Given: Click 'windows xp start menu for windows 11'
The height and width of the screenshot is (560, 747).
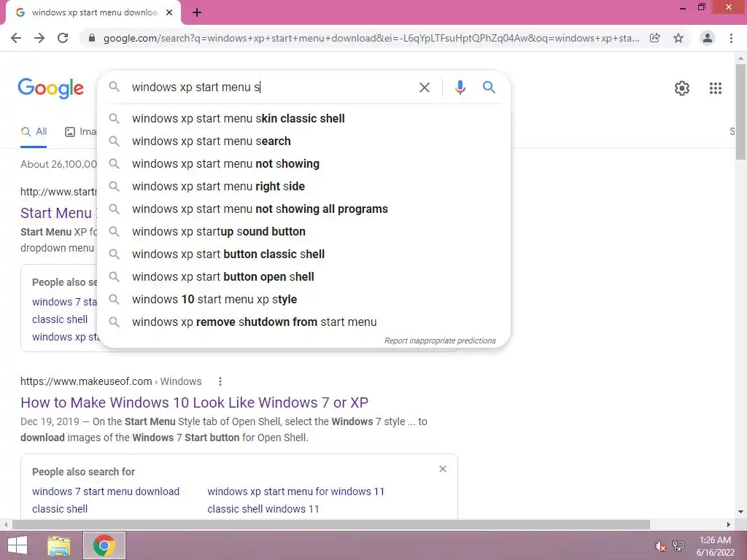Looking at the screenshot, I should pos(296,491).
